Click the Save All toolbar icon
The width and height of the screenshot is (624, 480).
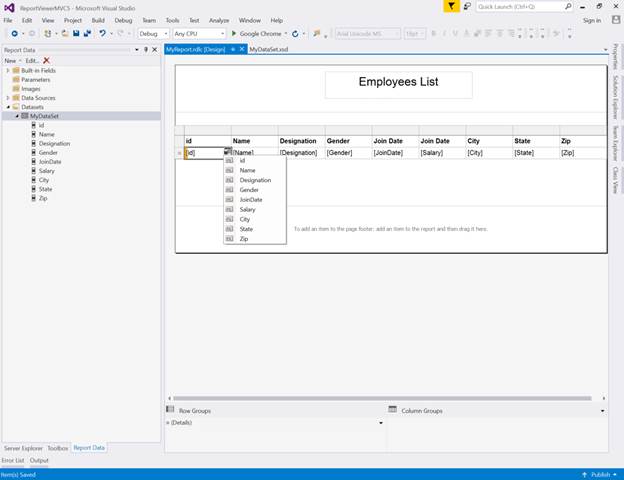87,34
